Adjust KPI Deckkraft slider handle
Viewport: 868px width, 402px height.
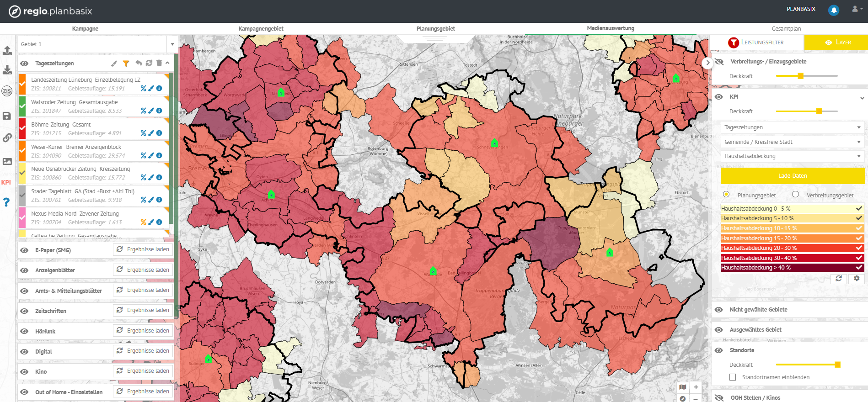click(x=819, y=111)
